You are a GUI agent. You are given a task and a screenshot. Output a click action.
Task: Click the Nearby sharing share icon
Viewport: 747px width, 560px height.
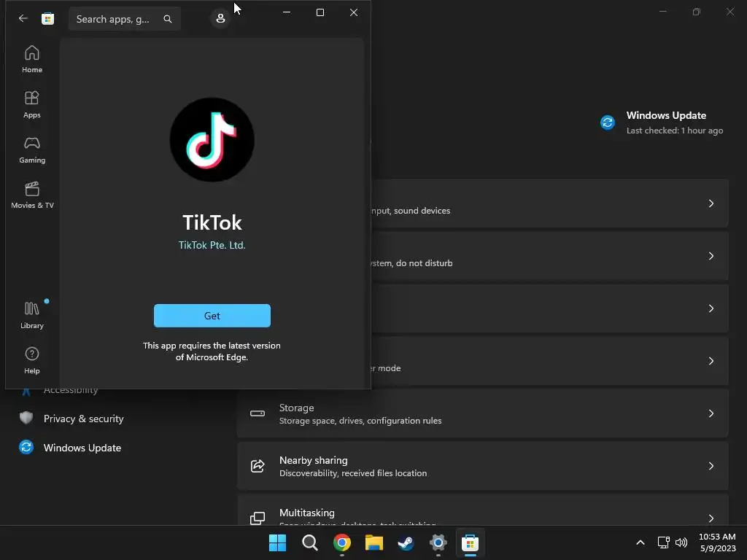click(258, 466)
